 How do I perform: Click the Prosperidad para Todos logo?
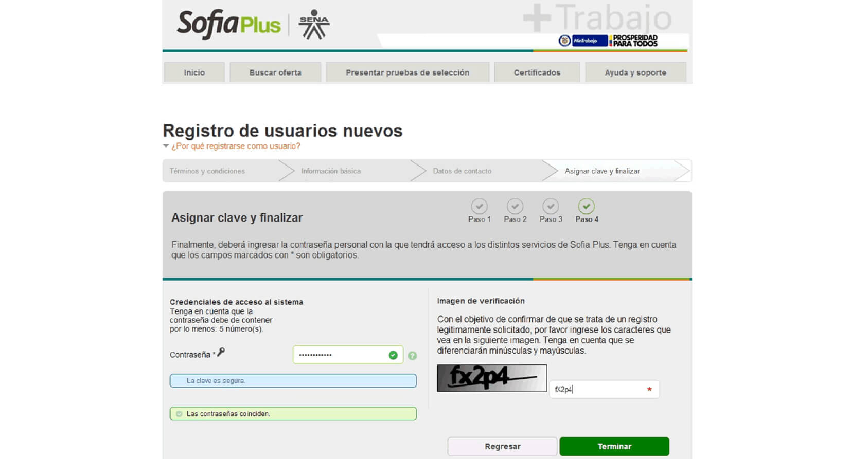634,41
